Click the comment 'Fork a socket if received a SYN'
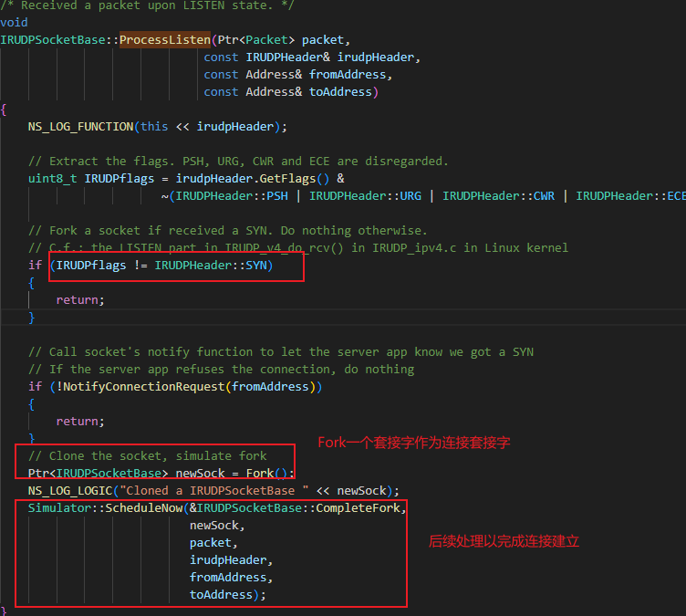This screenshot has height=616, width=686. coord(228,230)
